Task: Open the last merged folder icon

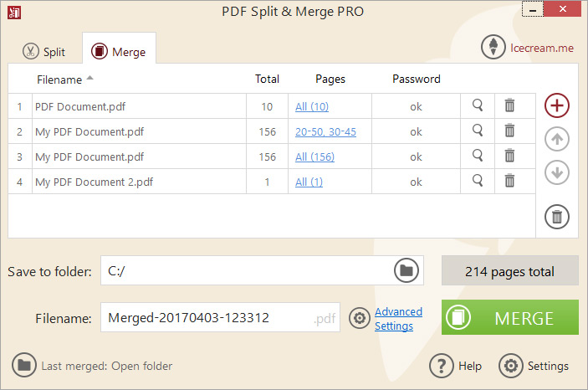Action: [x=24, y=366]
